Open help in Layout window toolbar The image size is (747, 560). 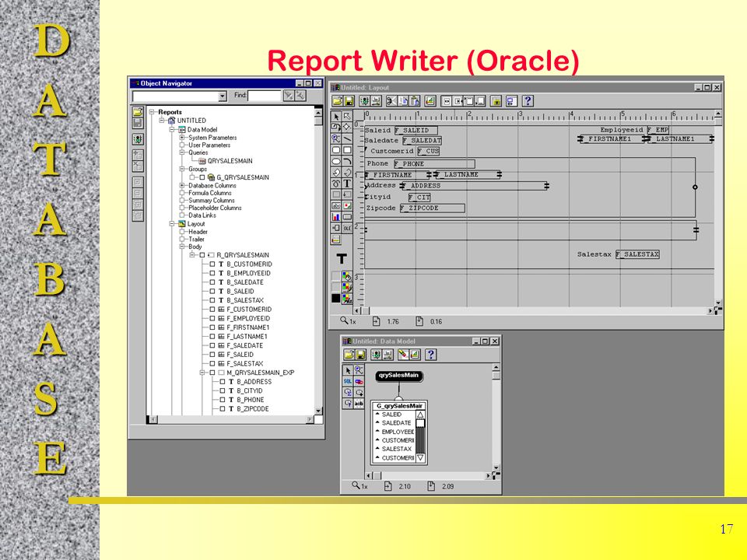coord(528,101)
